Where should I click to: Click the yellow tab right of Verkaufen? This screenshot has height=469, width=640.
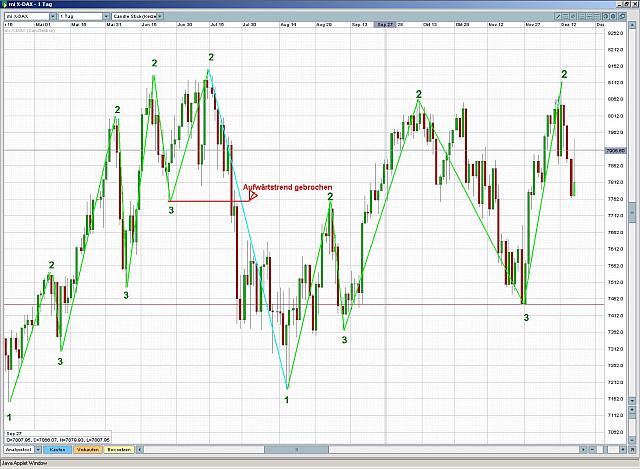(119, 450)
